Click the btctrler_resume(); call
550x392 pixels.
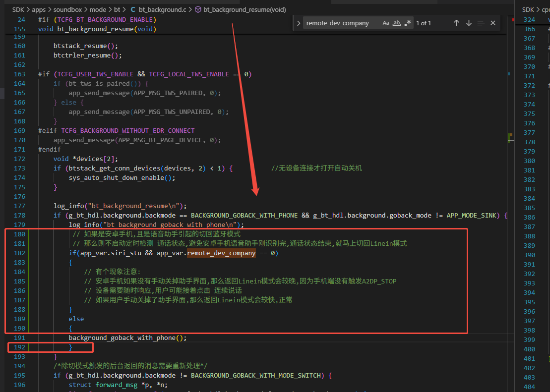click(x=88, y=56)
